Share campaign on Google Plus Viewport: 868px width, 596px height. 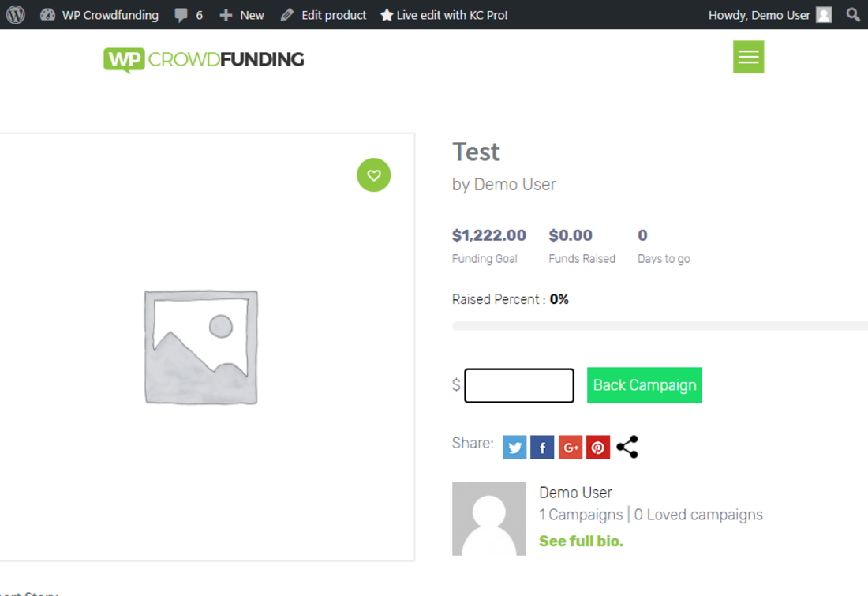(571, 448)
